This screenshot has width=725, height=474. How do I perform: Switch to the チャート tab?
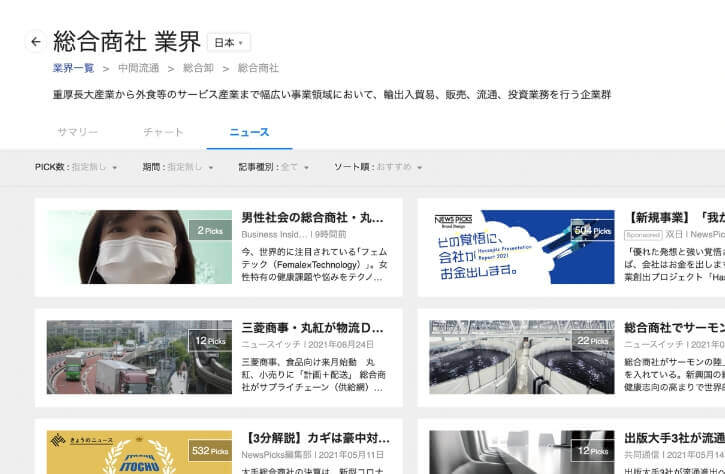click(x=163, y=132)
